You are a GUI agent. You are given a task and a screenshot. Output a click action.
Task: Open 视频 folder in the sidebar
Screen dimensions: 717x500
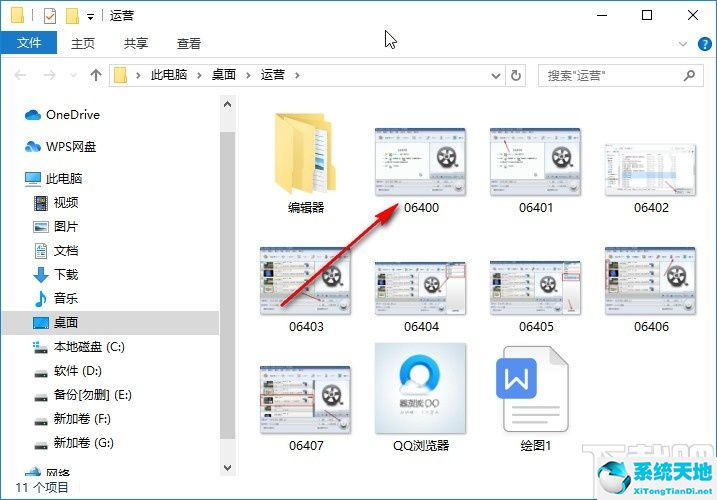click(x=56, y=203)
